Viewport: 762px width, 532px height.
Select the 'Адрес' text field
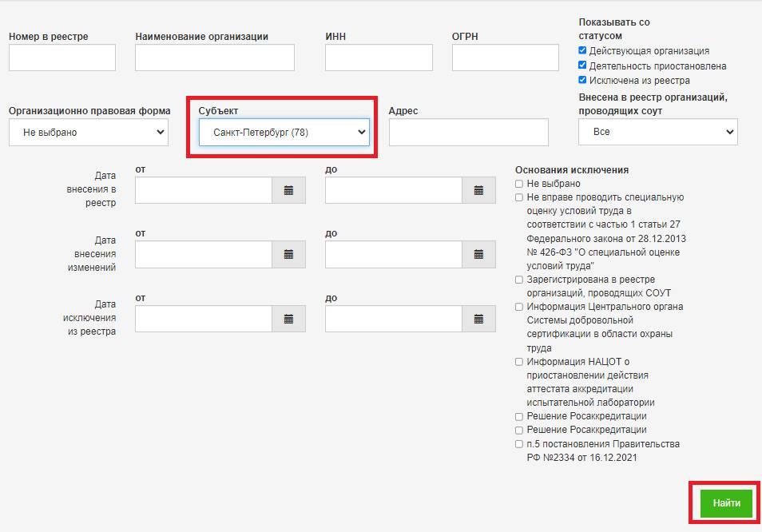468,133
